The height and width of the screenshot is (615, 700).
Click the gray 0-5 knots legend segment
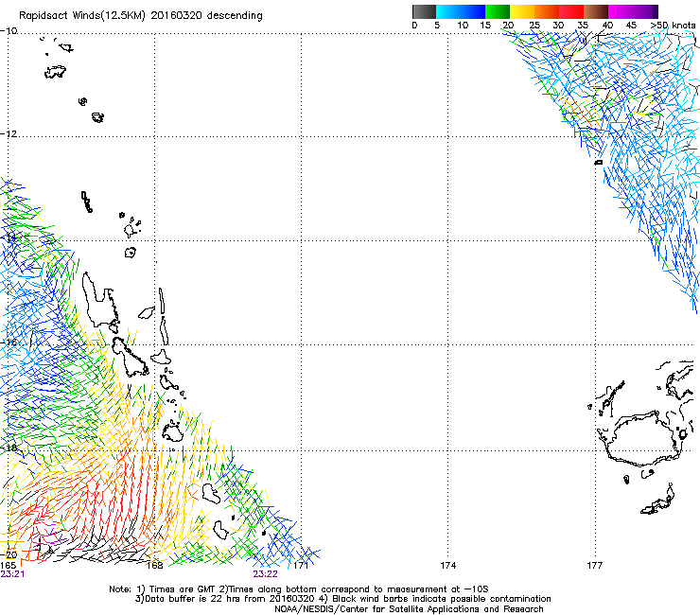tap(424, 11)
